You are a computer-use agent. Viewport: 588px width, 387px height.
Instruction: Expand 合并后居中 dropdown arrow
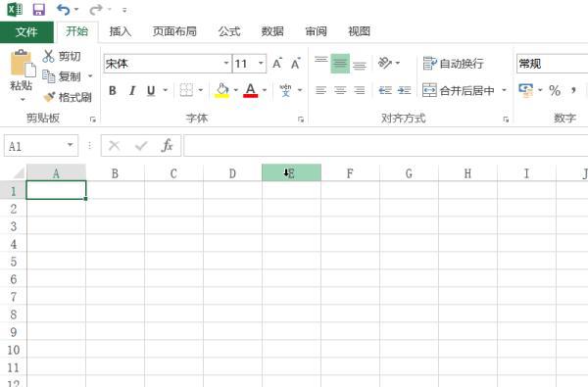[504, 90]
